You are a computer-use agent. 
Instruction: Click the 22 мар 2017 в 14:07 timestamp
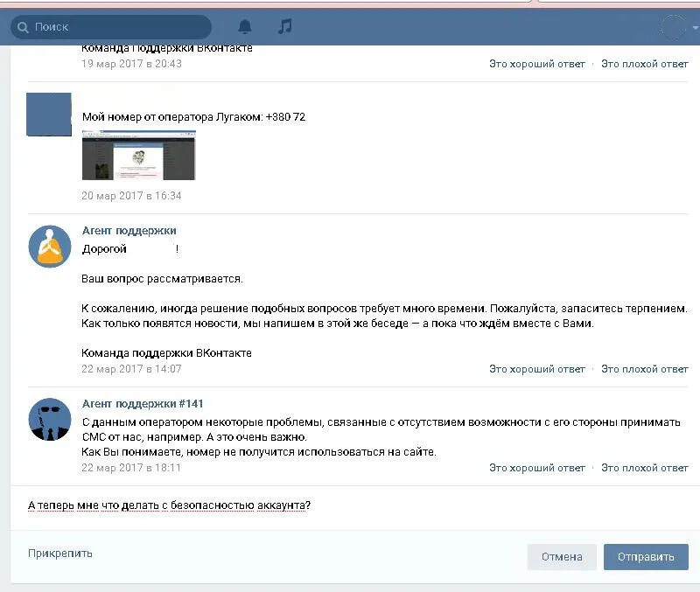click(131, 369)
